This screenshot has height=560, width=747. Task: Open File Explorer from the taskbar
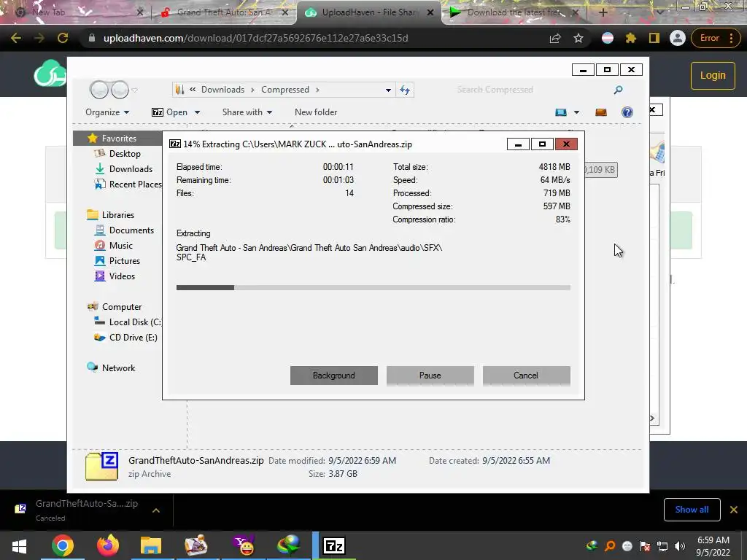click(x=151, y=546)
